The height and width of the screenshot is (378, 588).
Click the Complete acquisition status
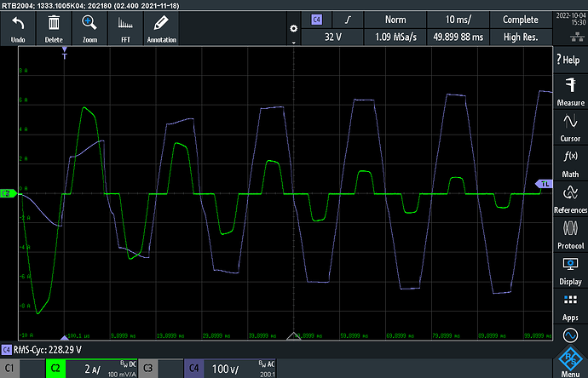[521, 20]
